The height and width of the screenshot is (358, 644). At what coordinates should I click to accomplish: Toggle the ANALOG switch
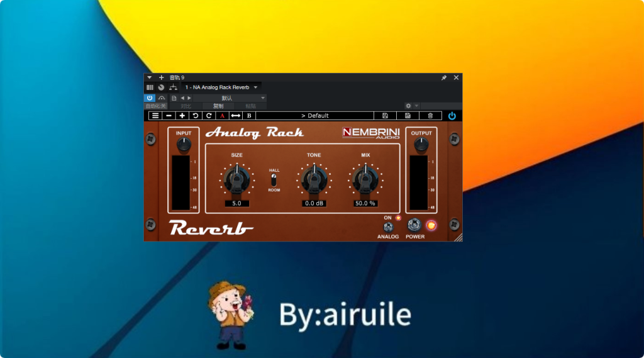(388, 227)
